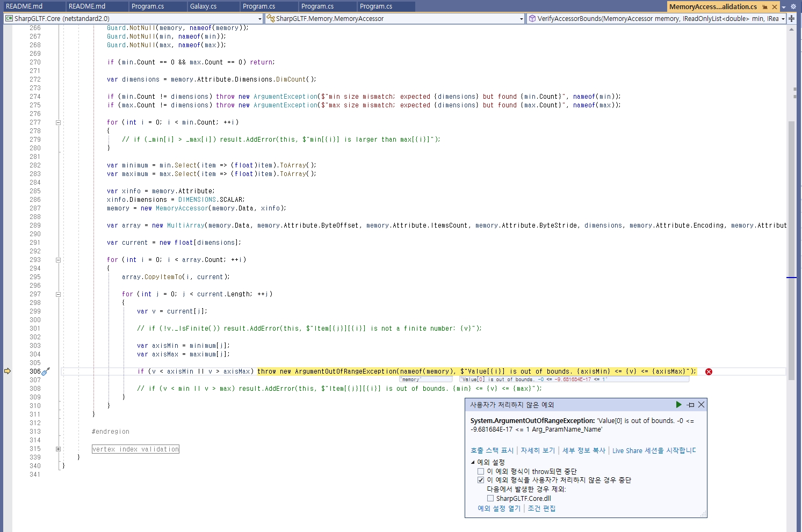
Task: Click the 'memory' data tip under line 306
Action: 426,380
